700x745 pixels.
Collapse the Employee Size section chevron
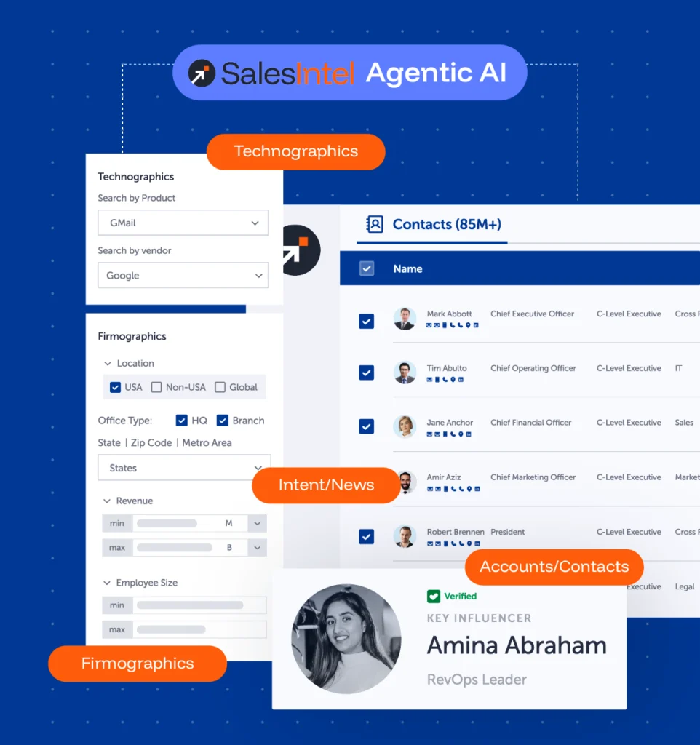107,583
